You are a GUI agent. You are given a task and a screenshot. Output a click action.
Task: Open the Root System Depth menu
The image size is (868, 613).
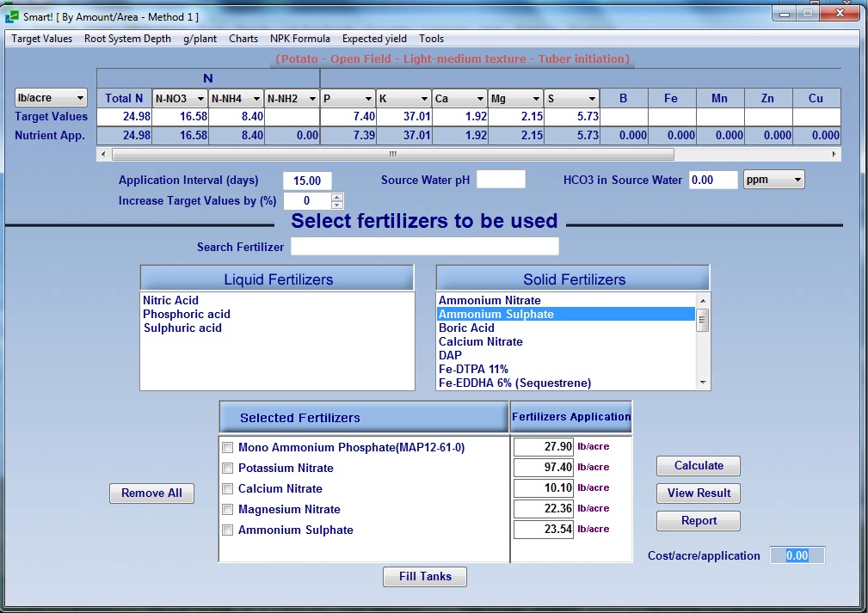click(x=127, y=39)
